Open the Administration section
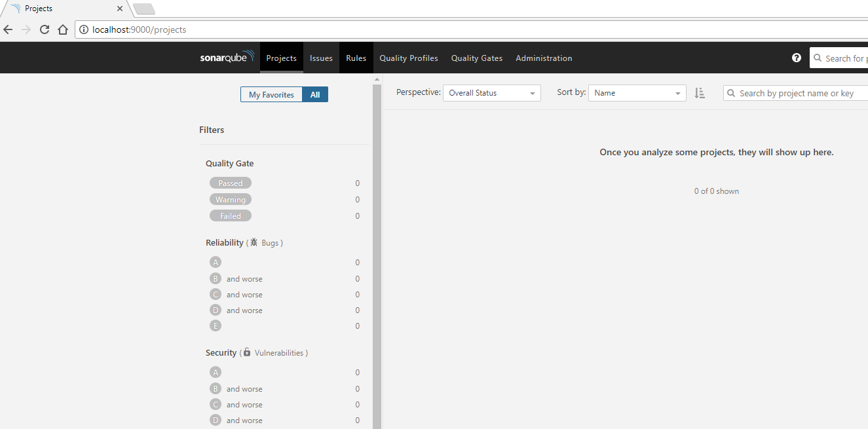Viewport: 868px width, 429px height. (x=544, y=58)
